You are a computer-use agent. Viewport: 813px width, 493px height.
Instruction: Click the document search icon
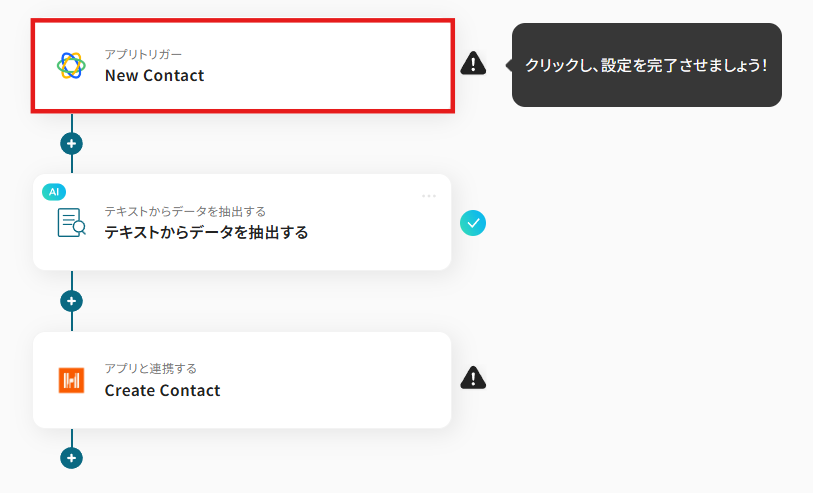click(x=71, y=222)
